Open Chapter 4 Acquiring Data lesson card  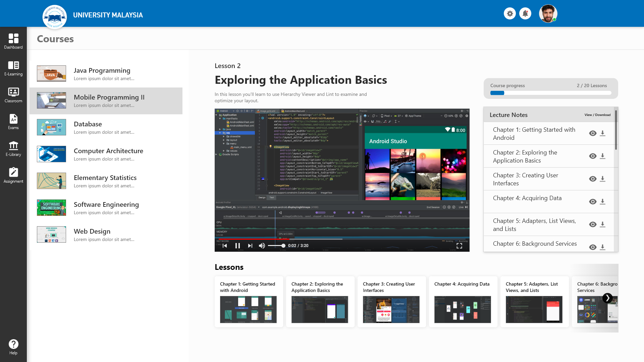point(463,302)
